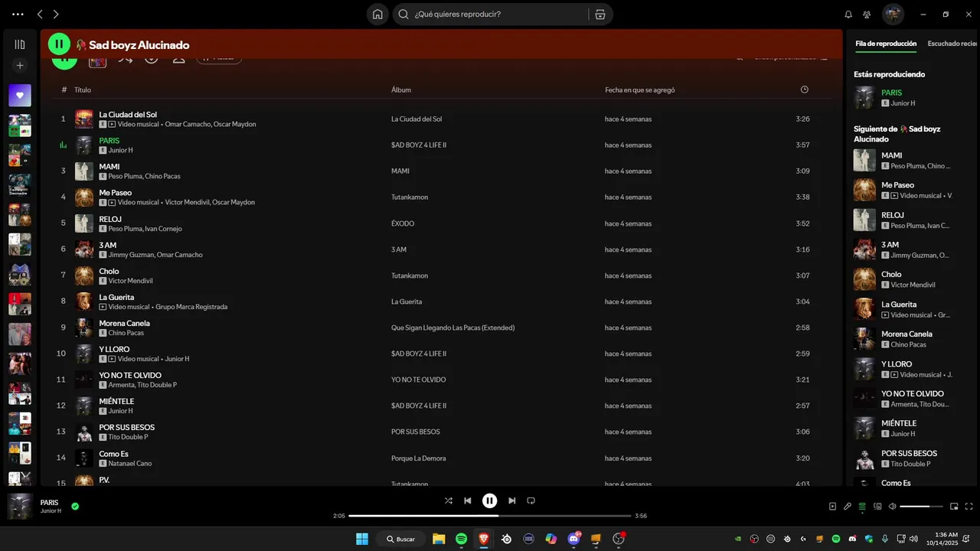Open artist Grupo Marca Registrada
The height and width of the screenshot is (551, 980).
coord(191,307)
